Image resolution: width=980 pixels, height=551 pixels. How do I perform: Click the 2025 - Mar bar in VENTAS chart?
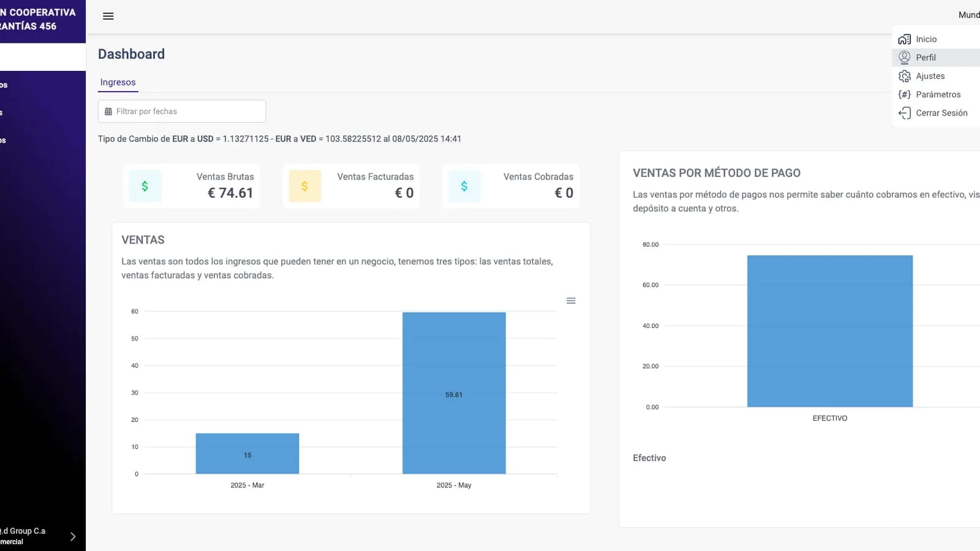[247, 454]
